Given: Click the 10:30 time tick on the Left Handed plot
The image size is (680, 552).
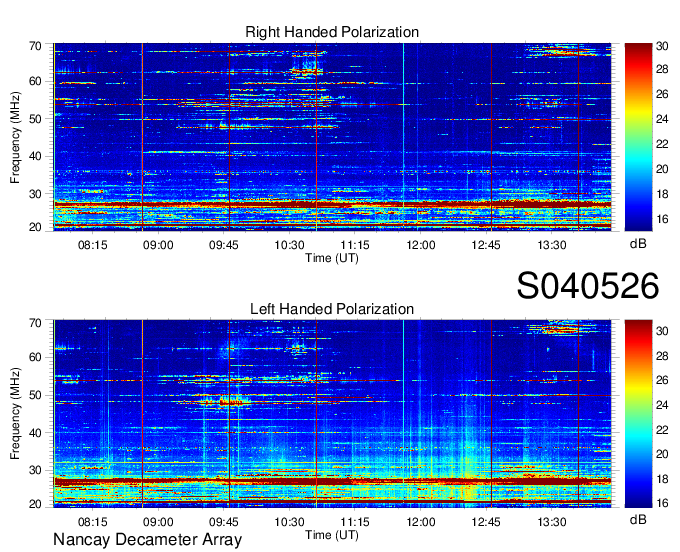Looking at the screenshot, I should click(289, 522).
